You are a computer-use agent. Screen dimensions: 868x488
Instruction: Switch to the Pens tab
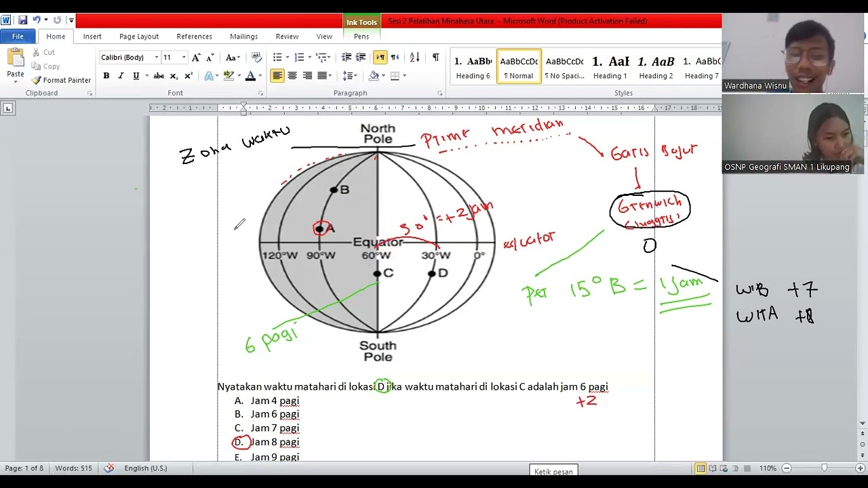pyautogui.click(x=361, y=37)
